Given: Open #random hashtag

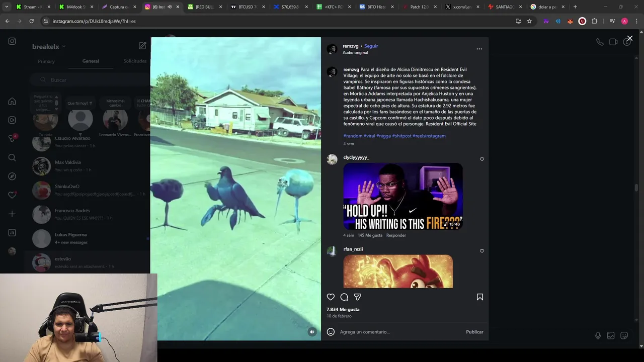Looking at the screenshot, I should [x=353, y=136].
